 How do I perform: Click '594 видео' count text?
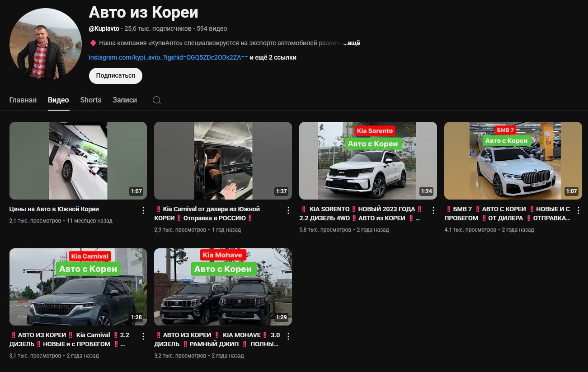(x=212, y=28)
